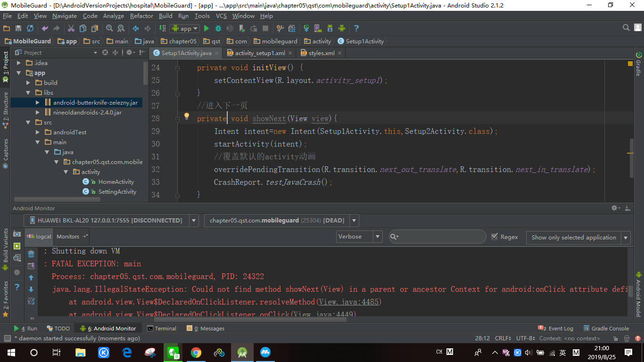This screenshot has width=644, height=362.
Task: Navigate back with blue left arrow
Action: pos(136,28)
